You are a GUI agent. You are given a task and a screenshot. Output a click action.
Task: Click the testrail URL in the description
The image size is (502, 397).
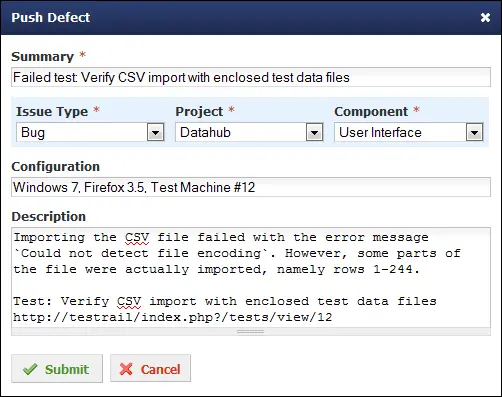point(173,317)
